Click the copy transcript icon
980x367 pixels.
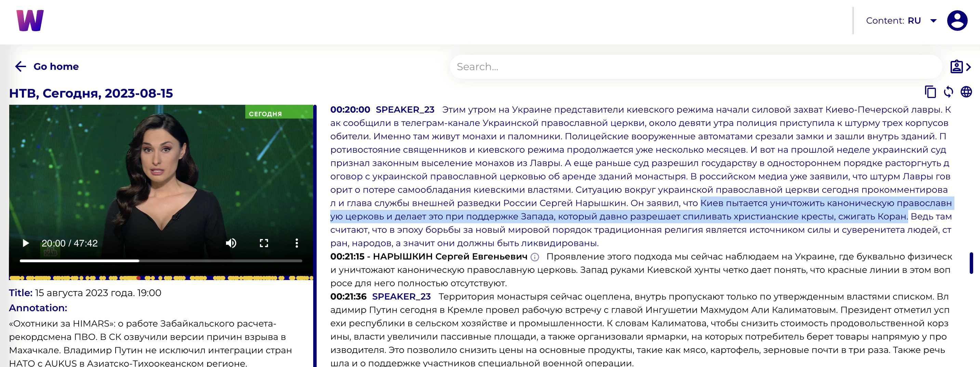click(930, 92)
